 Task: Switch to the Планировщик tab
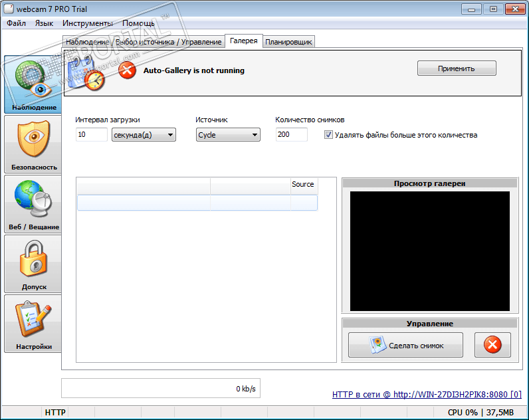pos(288,42)
